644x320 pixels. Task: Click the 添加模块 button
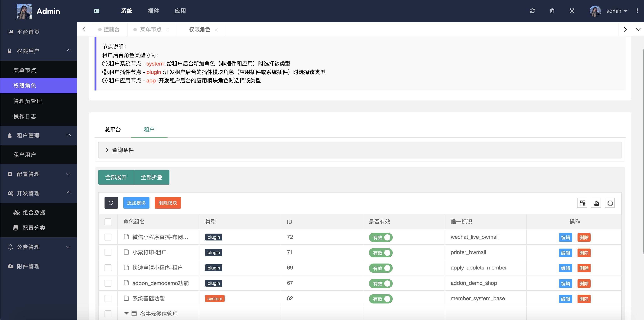136,203
